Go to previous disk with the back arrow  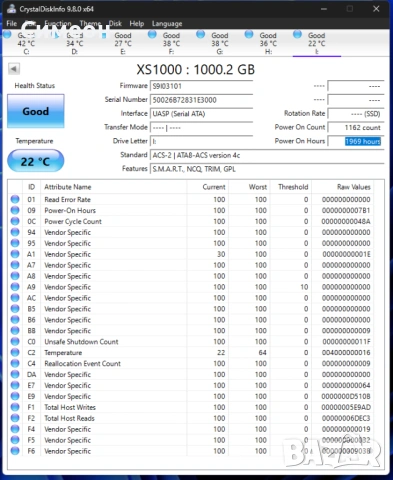[14, 69]
